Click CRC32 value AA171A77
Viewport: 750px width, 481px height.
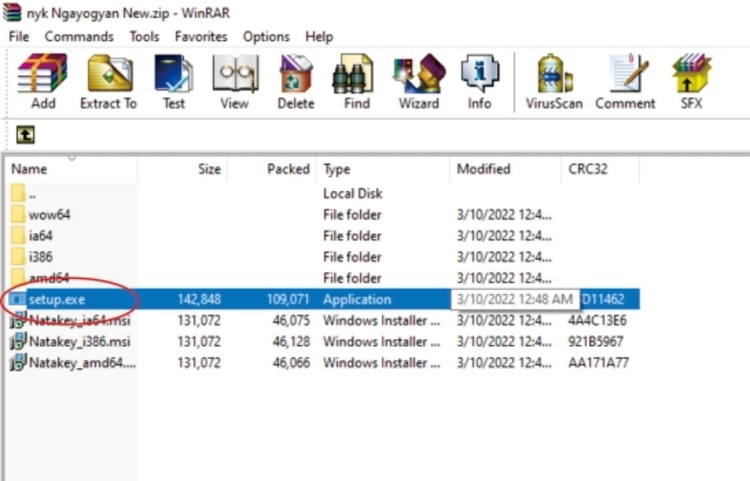point(598,362)
